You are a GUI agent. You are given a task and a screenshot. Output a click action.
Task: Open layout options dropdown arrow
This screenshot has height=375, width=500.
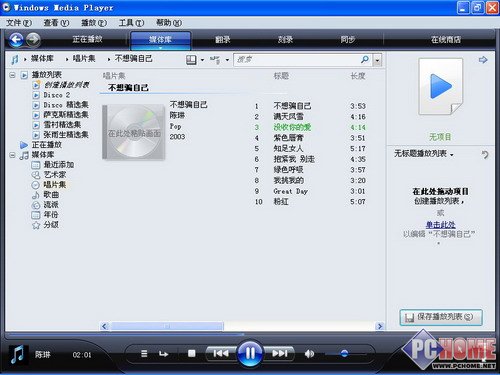tap(202, 60)
